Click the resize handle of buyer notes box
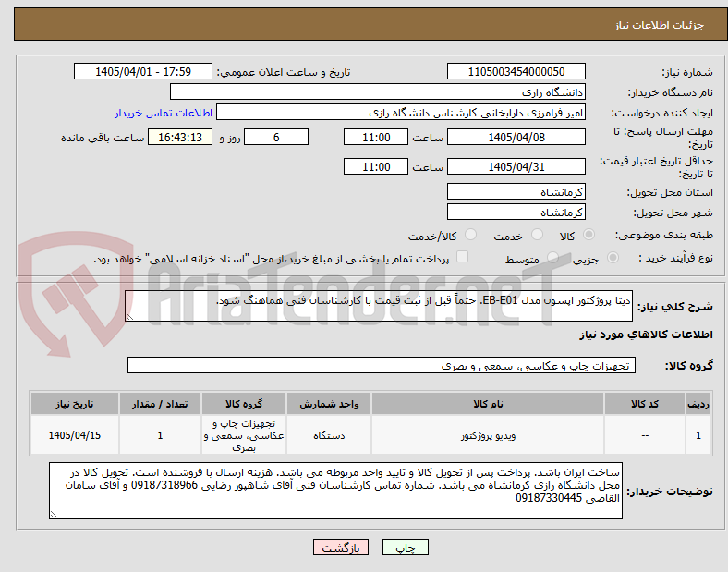 tap(54, 515)
